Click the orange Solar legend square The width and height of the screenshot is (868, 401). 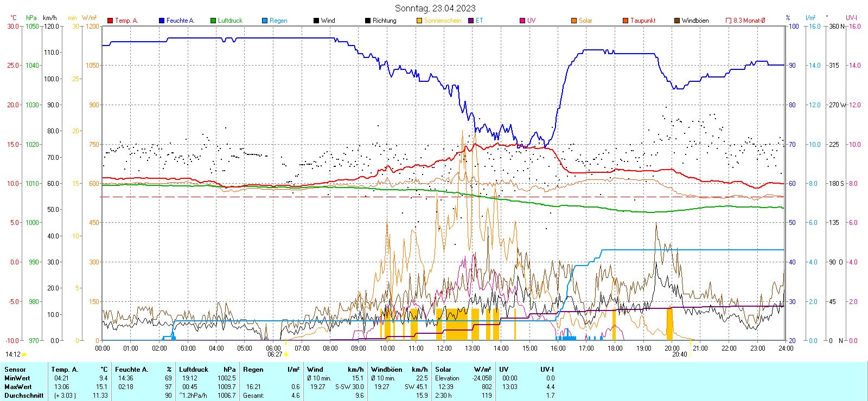coord(574,21)
